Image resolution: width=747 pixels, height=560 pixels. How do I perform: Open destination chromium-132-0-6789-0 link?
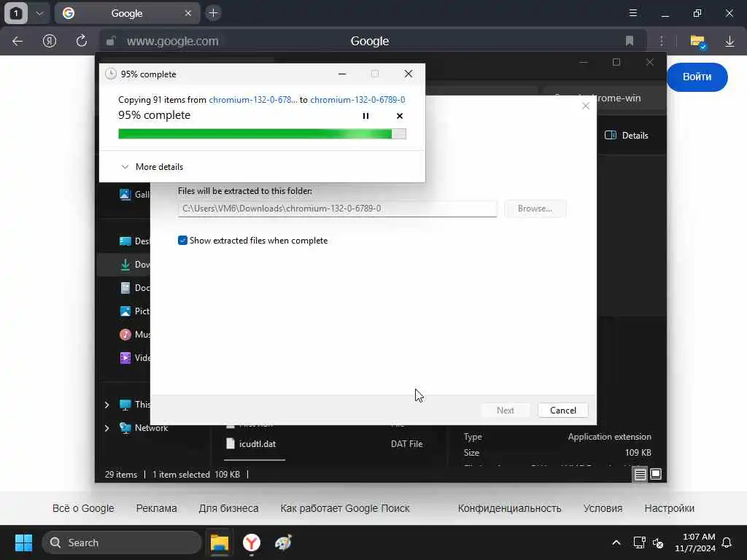(x=357, y=99)
